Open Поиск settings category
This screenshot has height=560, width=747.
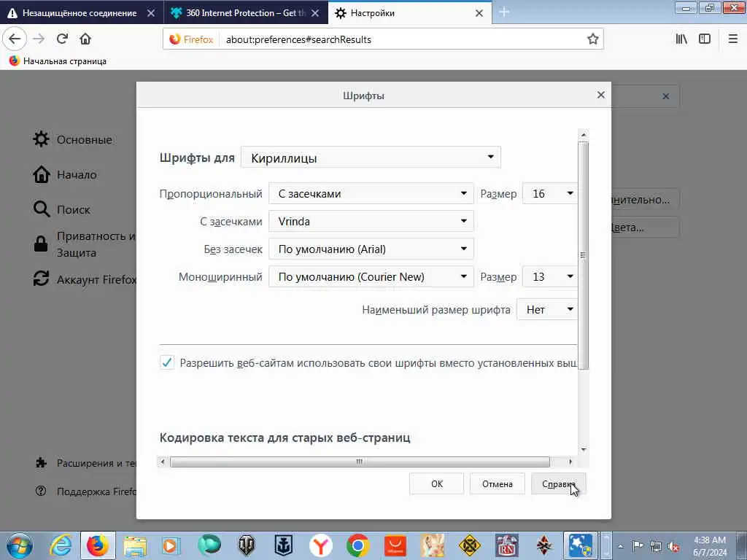[61, 209]
